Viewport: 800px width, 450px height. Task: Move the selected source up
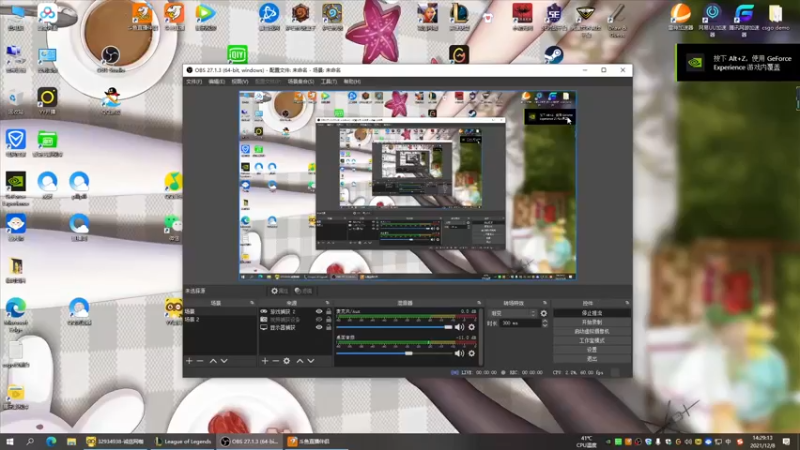click(300, 361)
